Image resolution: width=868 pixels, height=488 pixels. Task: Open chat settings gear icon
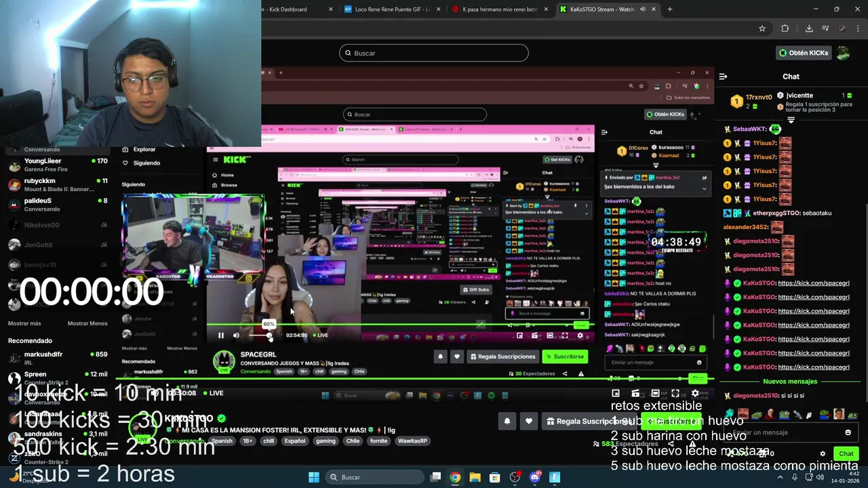click(823, 454)
